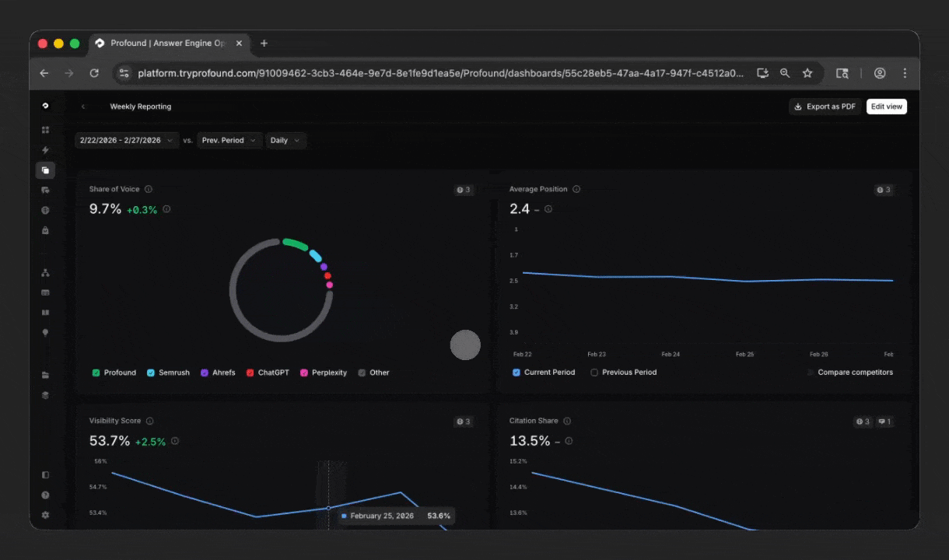Turn on Compare competitors

click(x=809, y=373)
